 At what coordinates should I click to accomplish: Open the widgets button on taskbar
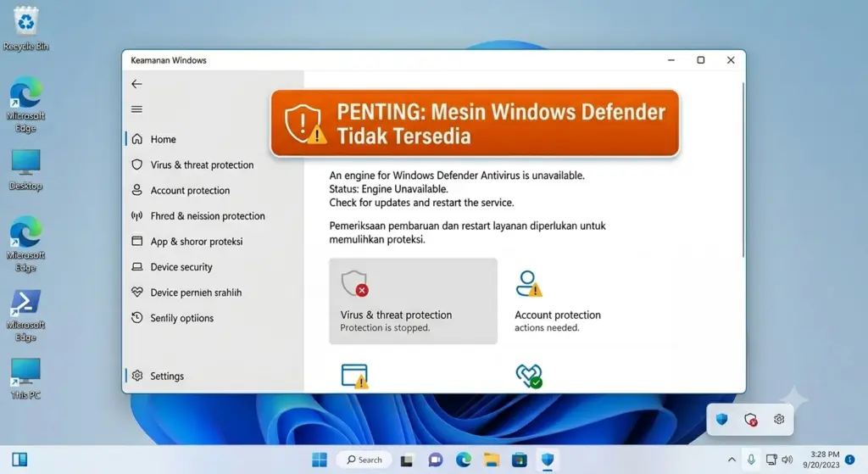[x=19, y=460]
